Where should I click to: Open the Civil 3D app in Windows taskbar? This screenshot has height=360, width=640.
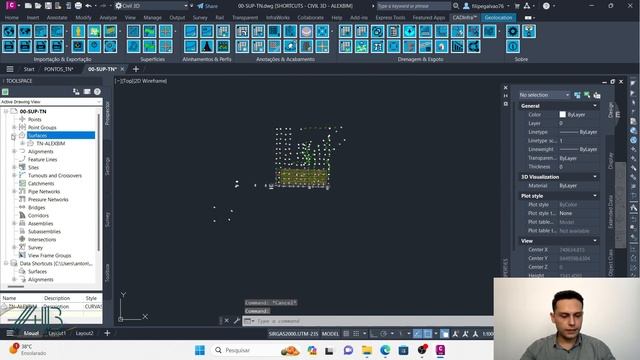pos(440,350)
